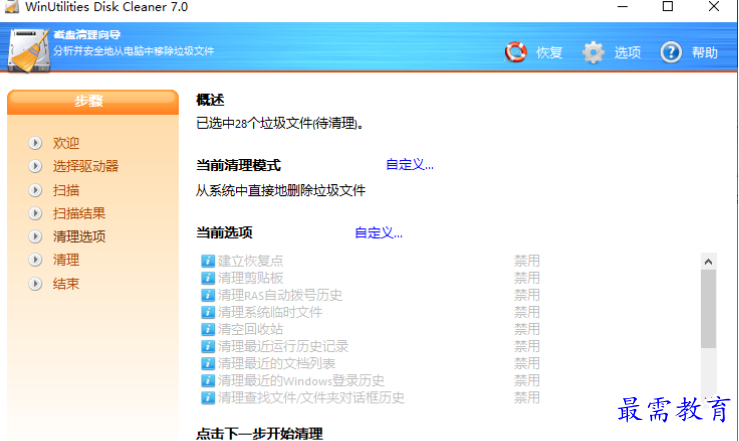Select the 清理剪贴板 option row

click(x=370, y=278)
